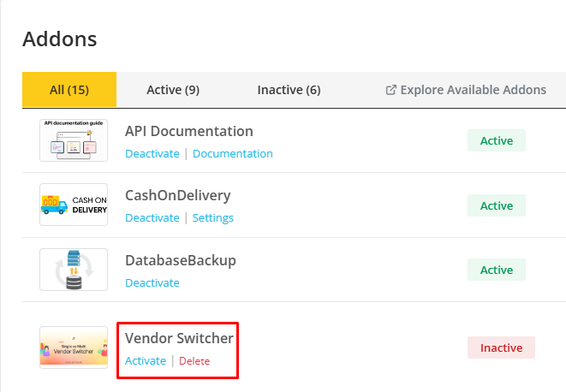
Task: Delete the Vendor Switcher addon
Action: (x=194, y=361)
